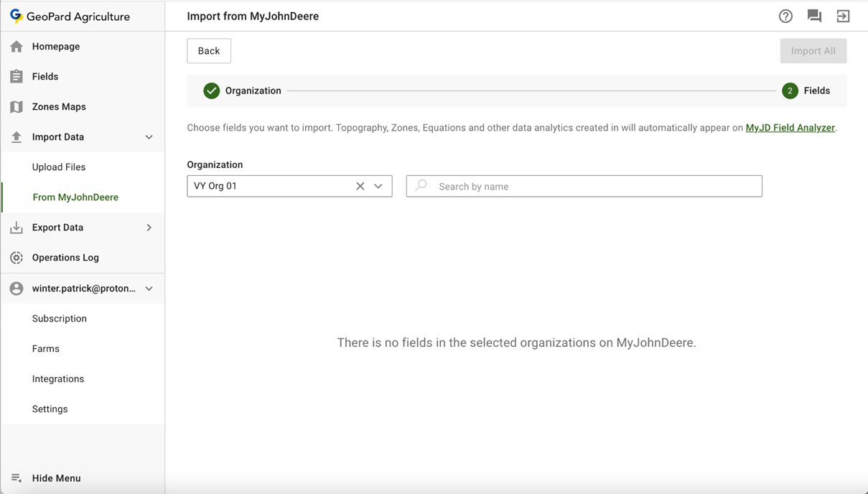The height and width of the screenshot is (494, 868).
Task: Open the Operations Log page
Action: pyautogui.click(x=65, y=258)
